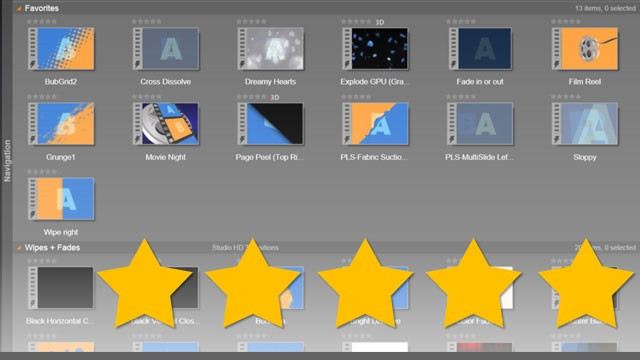Screen dimensions: 640x360
Task: Select the PLS-Fabric Suction transition thumbnail
Action: (375, 124)
